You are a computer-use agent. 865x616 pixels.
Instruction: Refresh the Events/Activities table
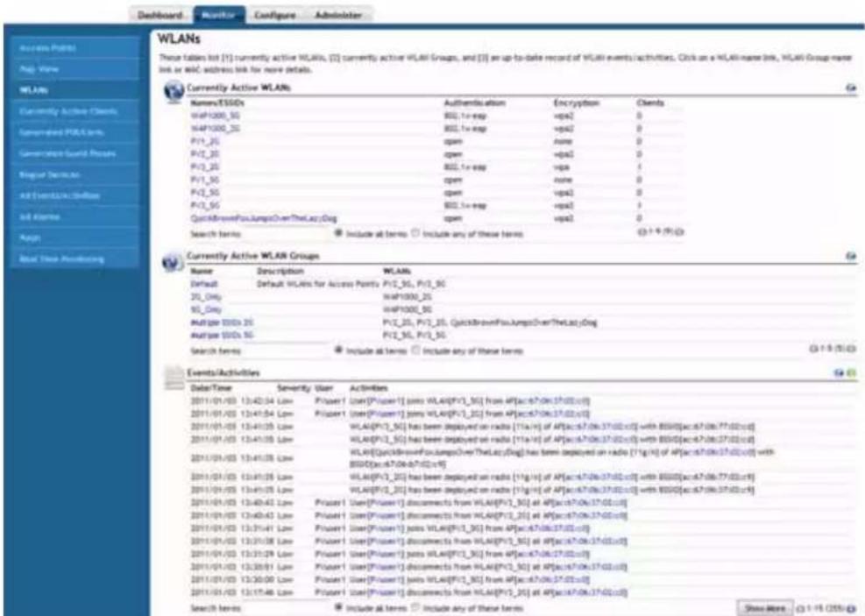pos(839,373)
